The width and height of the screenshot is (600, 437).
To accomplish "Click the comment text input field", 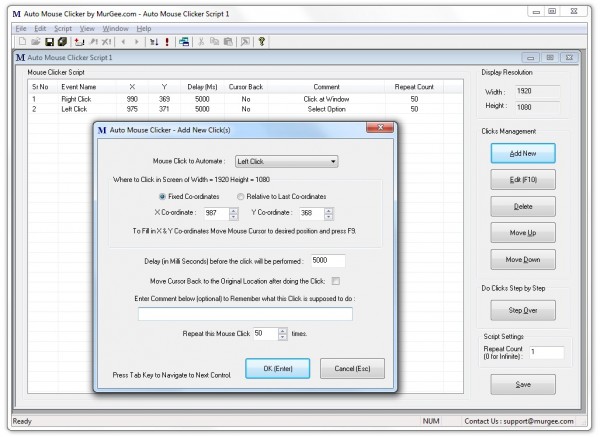I will 245,314.
